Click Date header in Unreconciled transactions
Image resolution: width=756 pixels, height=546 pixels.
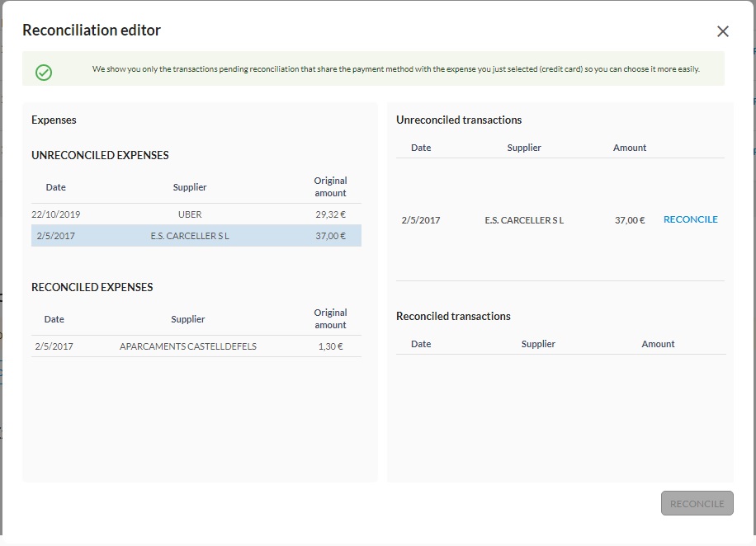tap(421, 148)
